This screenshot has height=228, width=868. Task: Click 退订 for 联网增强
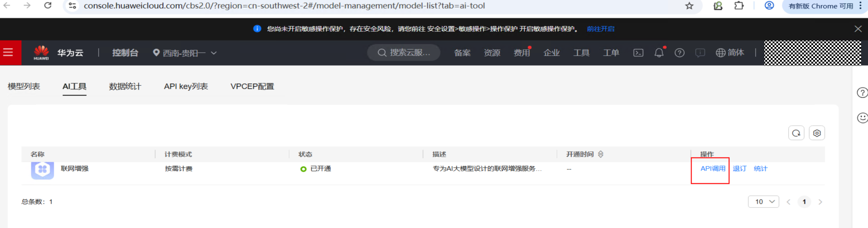tap(739, 169)
